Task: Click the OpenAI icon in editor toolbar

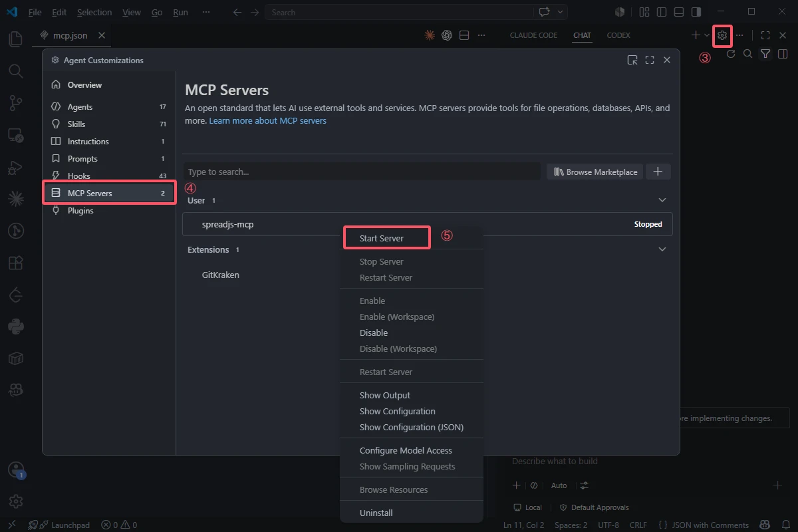Action: pos(448,35)
